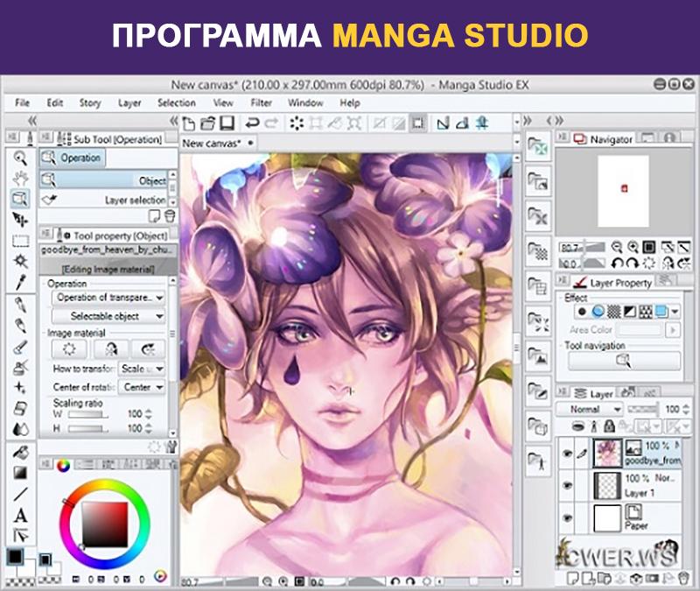
Task: Open the Layer menu
Action: tap(129, 103)
